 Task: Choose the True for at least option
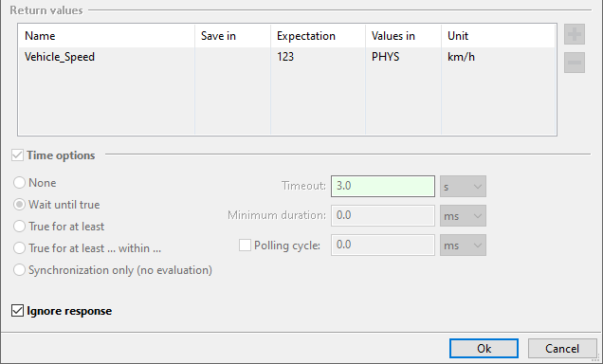(x=19, y=226)
